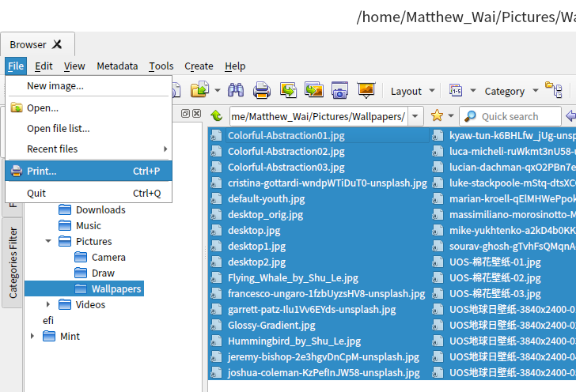Screen dimensions: 576x392
Task: Click the Downloads folder icon
Action: tap(65, 209)
